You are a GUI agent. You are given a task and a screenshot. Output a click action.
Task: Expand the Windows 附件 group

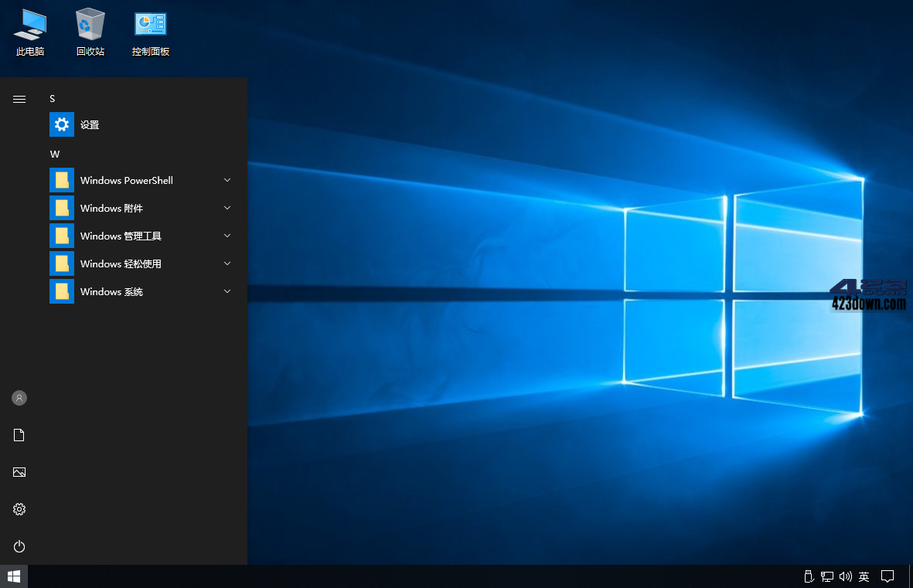click(x=227, y=208)
